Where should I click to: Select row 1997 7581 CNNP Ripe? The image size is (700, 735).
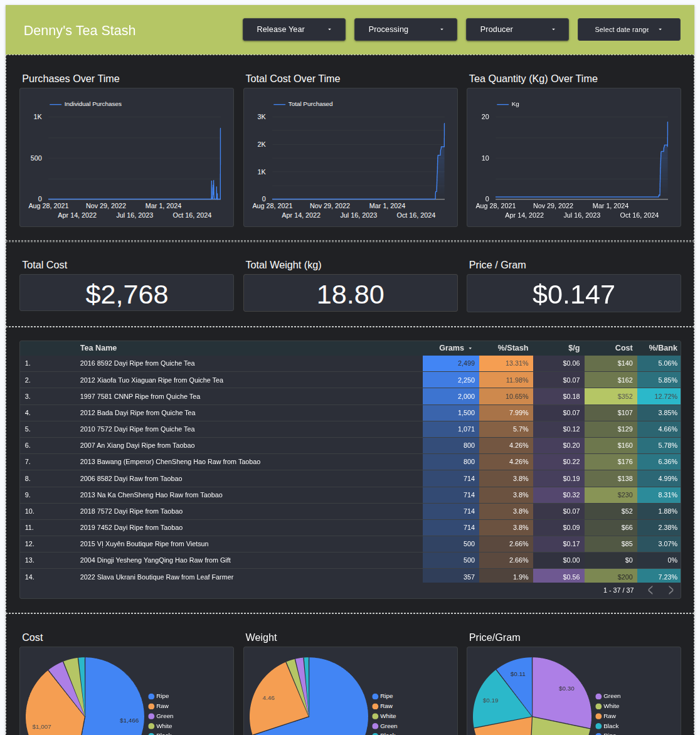[350, 396]
